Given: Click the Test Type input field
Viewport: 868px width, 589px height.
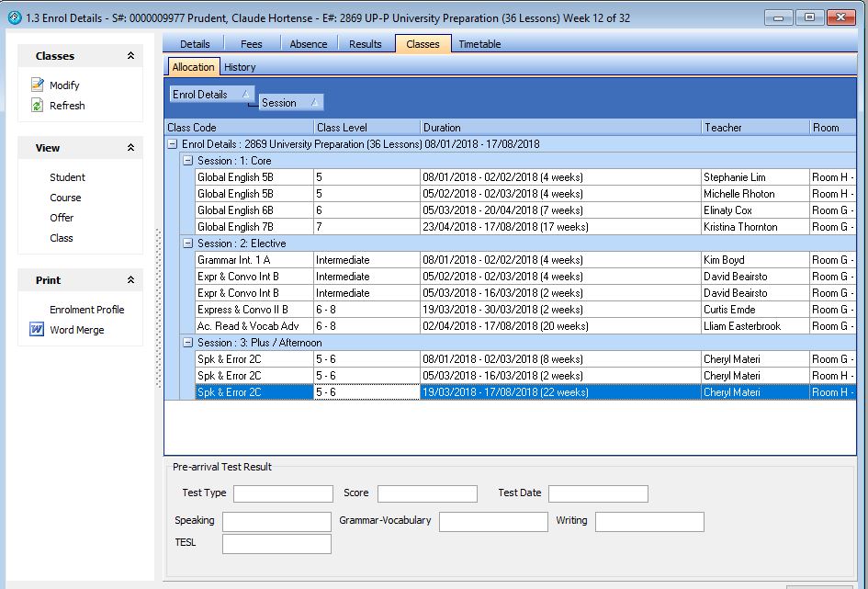Looking at the screenshot, I should [x=283, y=493].
